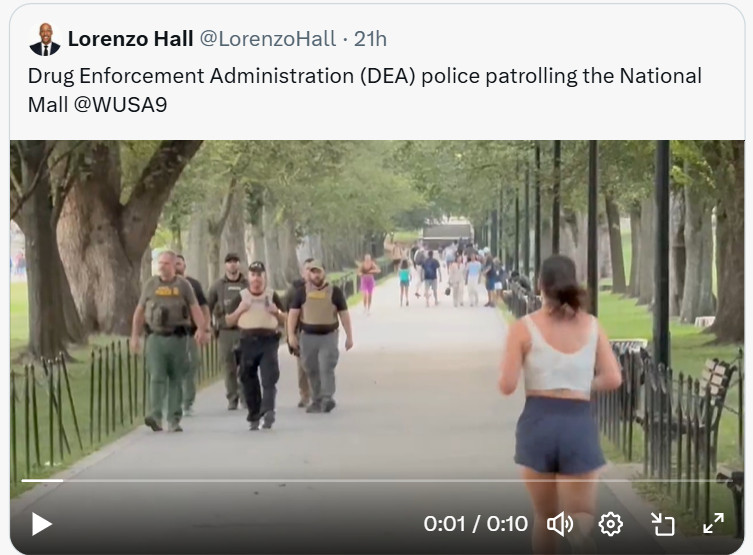Switch to picture-in-picture mode icon
The width and height of the screenshot is (753, 555).
pyautogui.click(x=663, y=524)
